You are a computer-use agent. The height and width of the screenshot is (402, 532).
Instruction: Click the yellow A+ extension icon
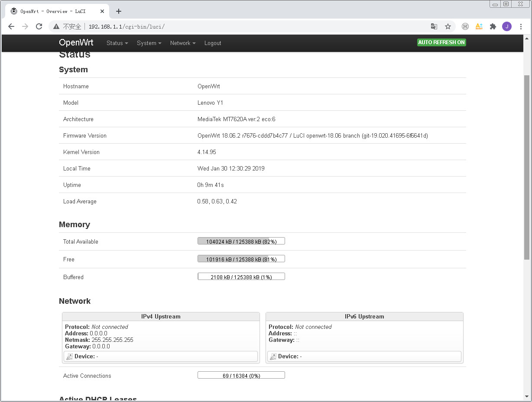[479, 26]
